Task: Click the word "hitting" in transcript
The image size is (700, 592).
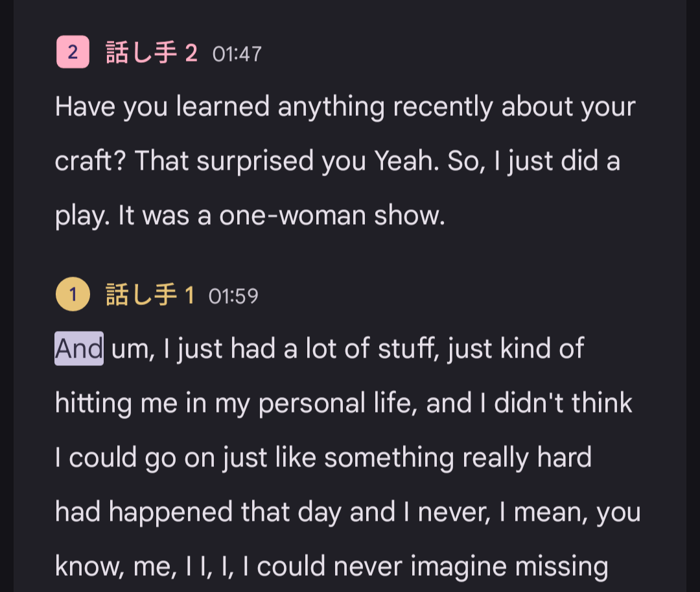Action: [x=93, y=404]
